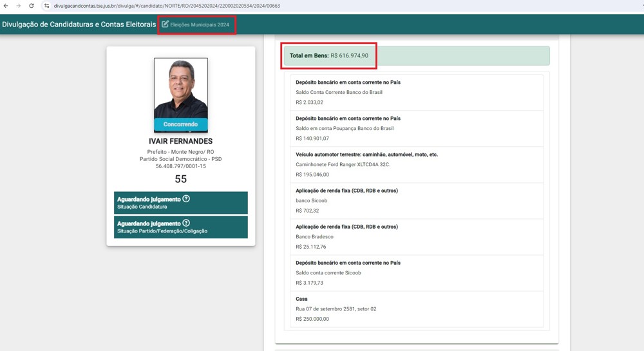Click Divulgação de Candidaturas e Contas Eleitorais title

pos(79,24)
